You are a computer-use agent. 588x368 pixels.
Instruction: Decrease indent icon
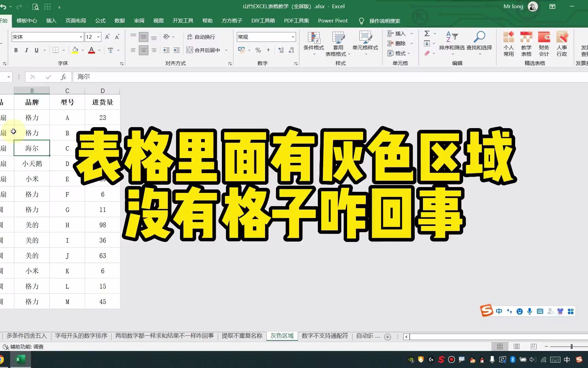click(166, 50)
